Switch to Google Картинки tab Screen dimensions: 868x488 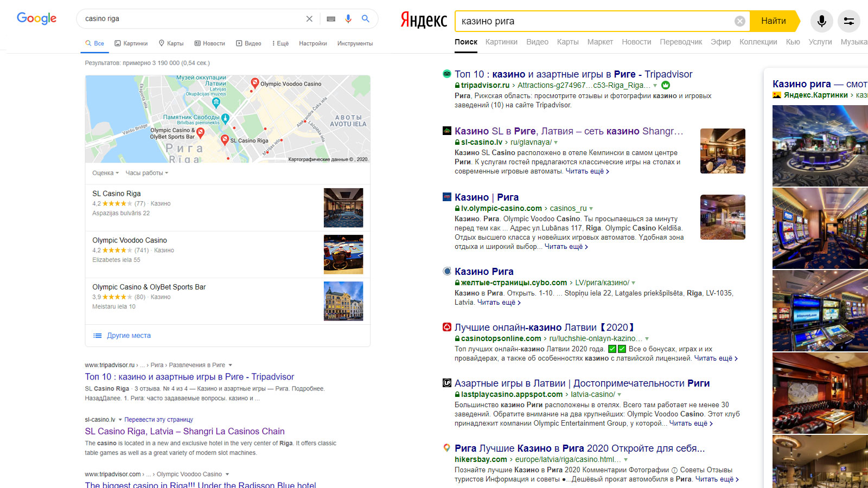(x=131, y=43)
